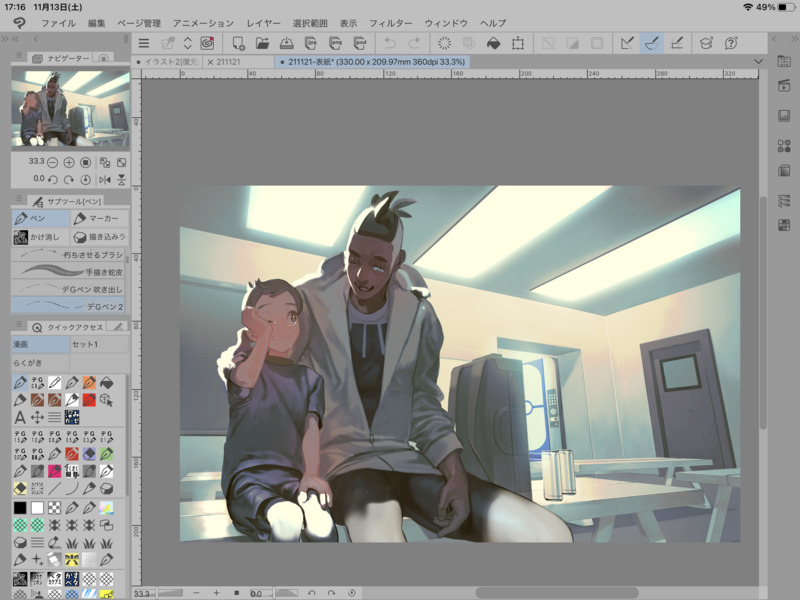Image resolution: width=800 pixels, height=600 pixels.
Task: Expand the canvas tab list chevron
Action: (x=759, y=61)
